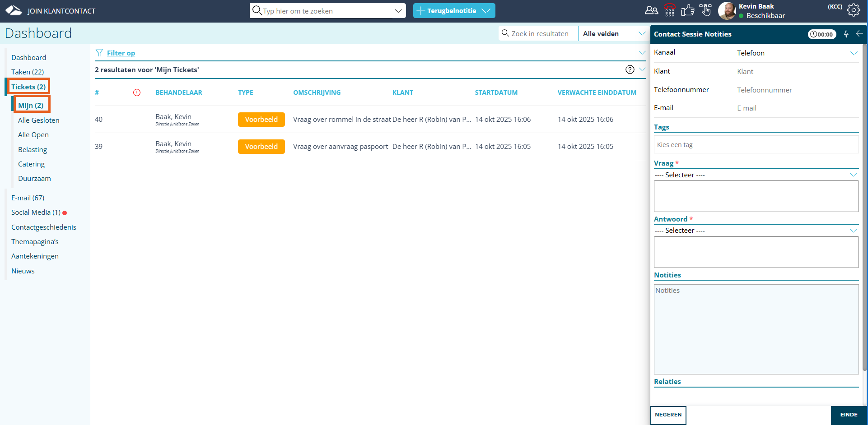Click the Filter op link
The image size is (868, 425).
pos(121,53)
